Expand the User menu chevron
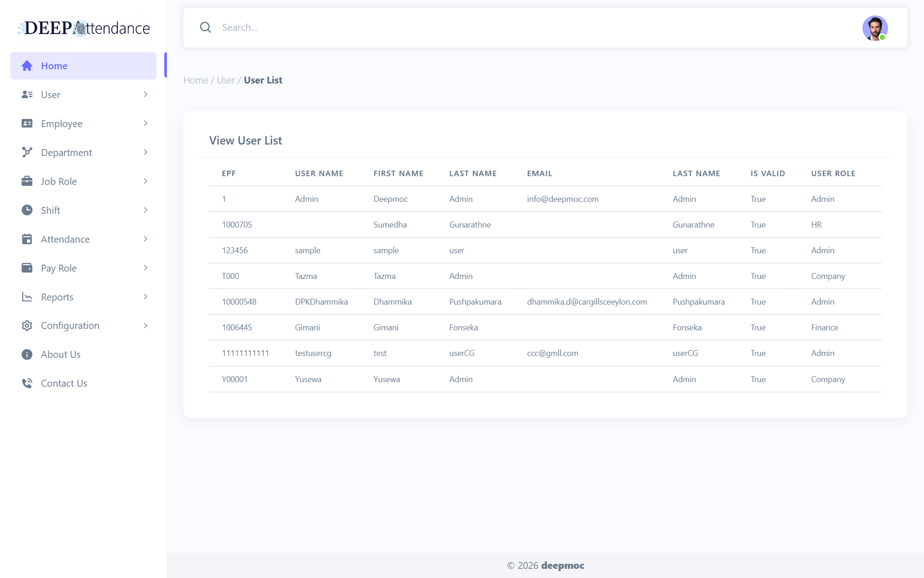The width and height of the screenshot is (924, 578). (145, 94)
